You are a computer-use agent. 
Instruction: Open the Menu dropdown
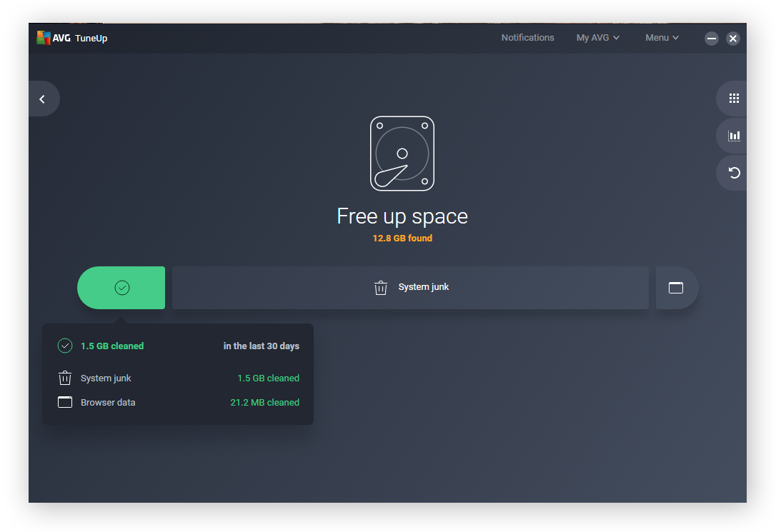(x=662, y=38)
